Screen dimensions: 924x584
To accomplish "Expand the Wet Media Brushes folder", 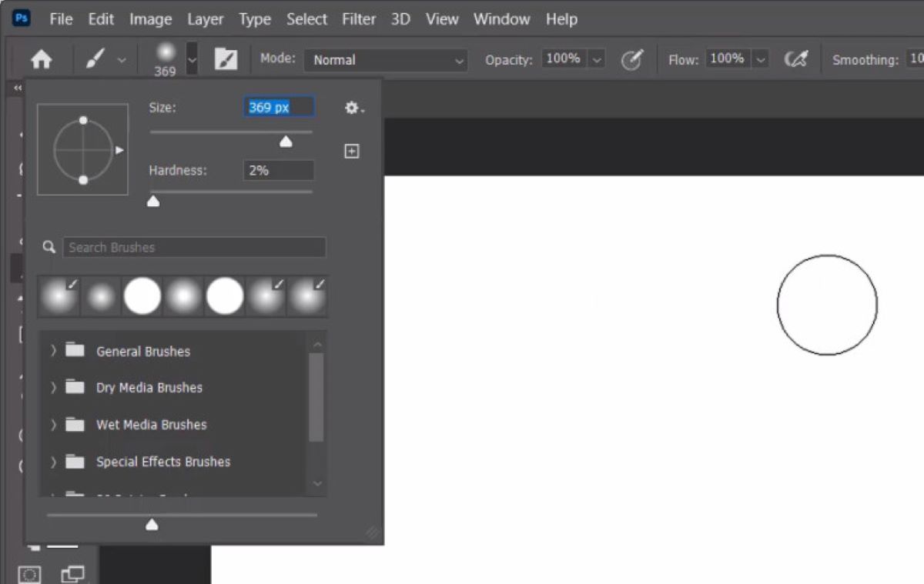I will pyautogui.click(x=53, y=425).
